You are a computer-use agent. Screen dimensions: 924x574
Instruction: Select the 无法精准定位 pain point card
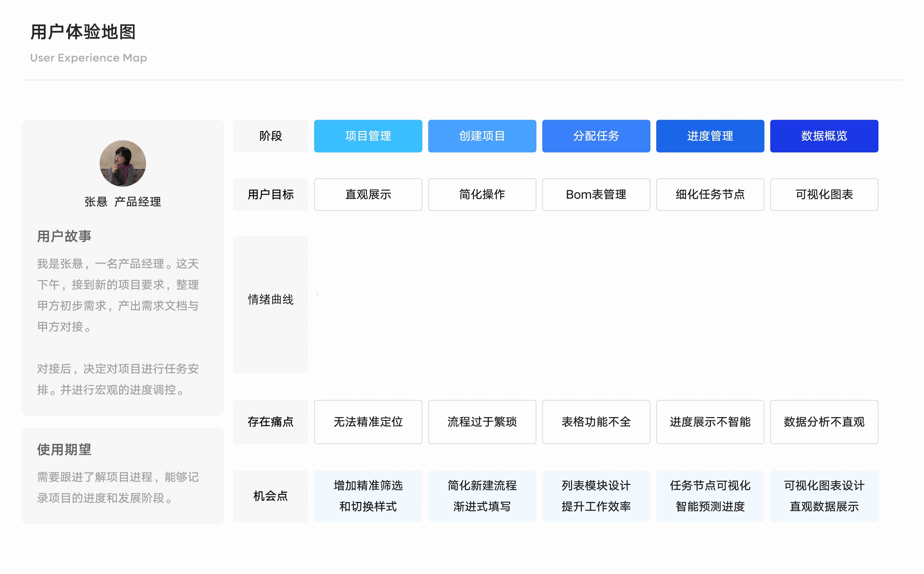368,422
